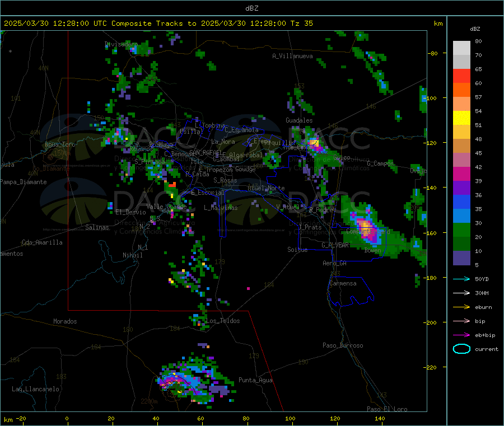Screen dimensions: 504x426
Task: Click the 'Punta_Agua' label
Action: point(255,380)
